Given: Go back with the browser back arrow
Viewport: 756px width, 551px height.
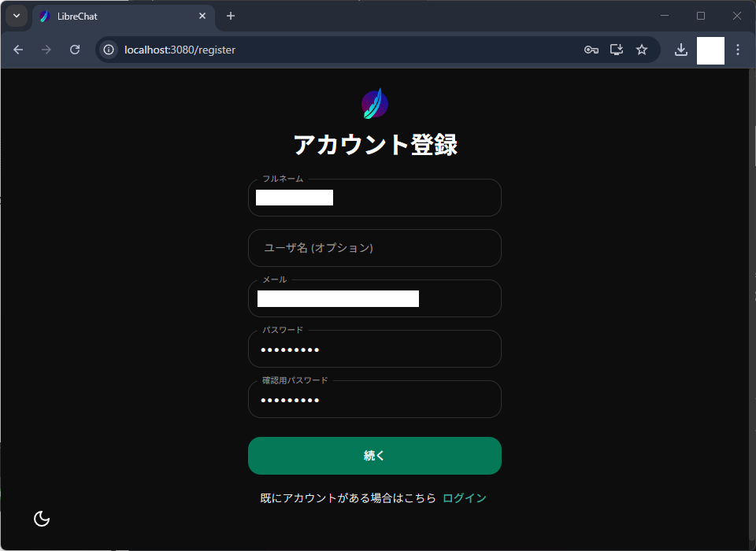Looking at the screenshot, I should tap(18, 50).
